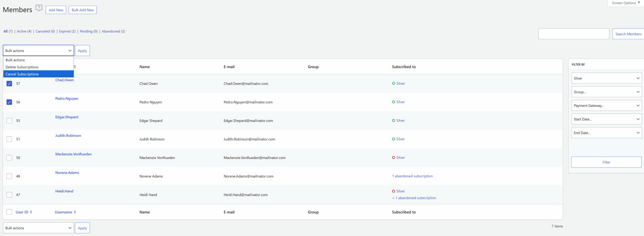This screenshot has height=236, width=644.
Task: Sort by User ID in table footer
Action: point(22,212)
